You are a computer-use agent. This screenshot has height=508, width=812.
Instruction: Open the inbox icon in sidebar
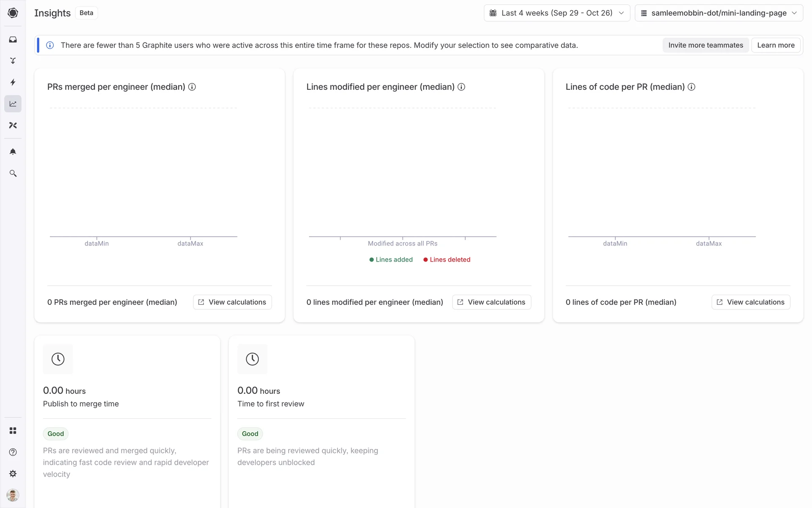point(13,39)
